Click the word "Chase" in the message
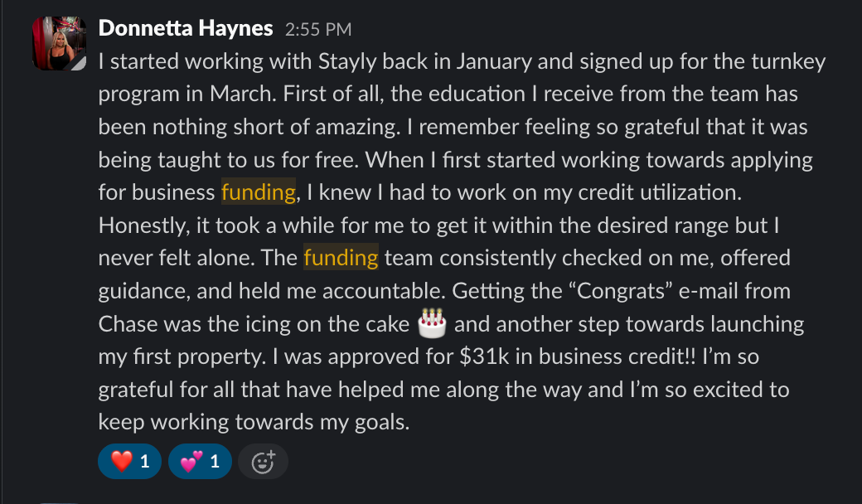This screenshot has height=504, width=862. [x=128, y=324]
